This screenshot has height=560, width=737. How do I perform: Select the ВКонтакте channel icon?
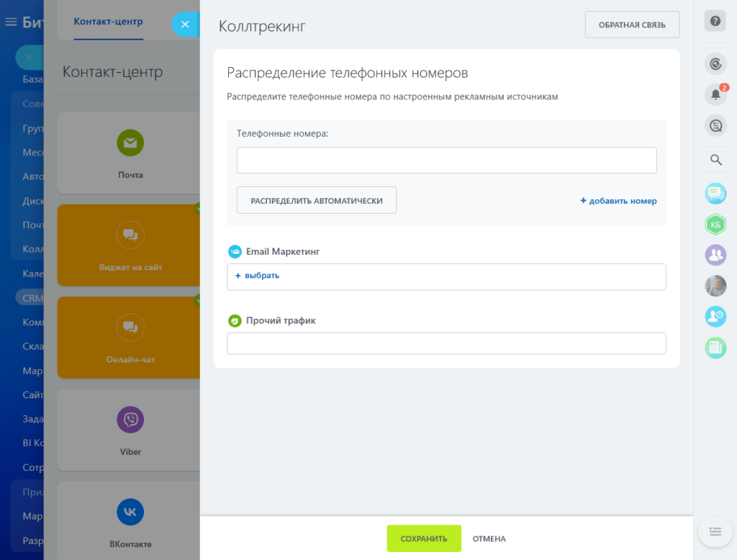[x=130, y=512]
